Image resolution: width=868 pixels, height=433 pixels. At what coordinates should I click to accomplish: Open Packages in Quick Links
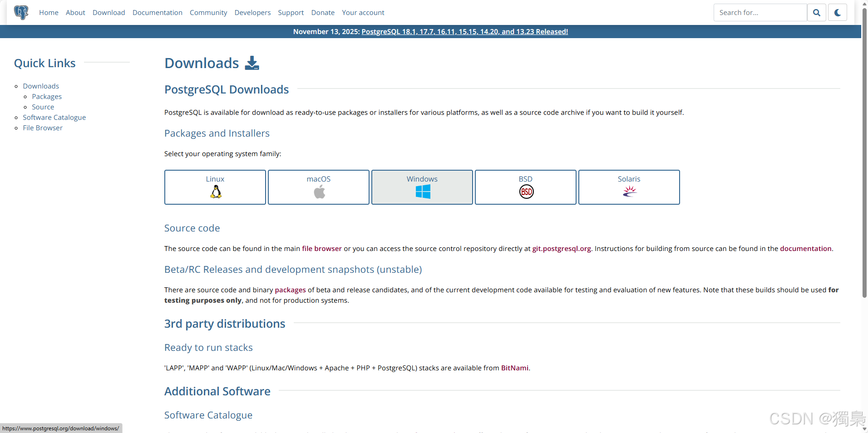[x=47, y=97]
